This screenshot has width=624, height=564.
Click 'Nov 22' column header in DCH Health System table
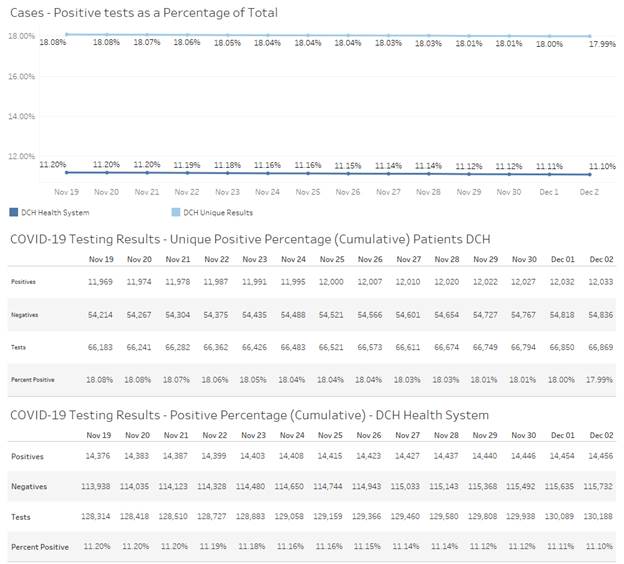214,435
